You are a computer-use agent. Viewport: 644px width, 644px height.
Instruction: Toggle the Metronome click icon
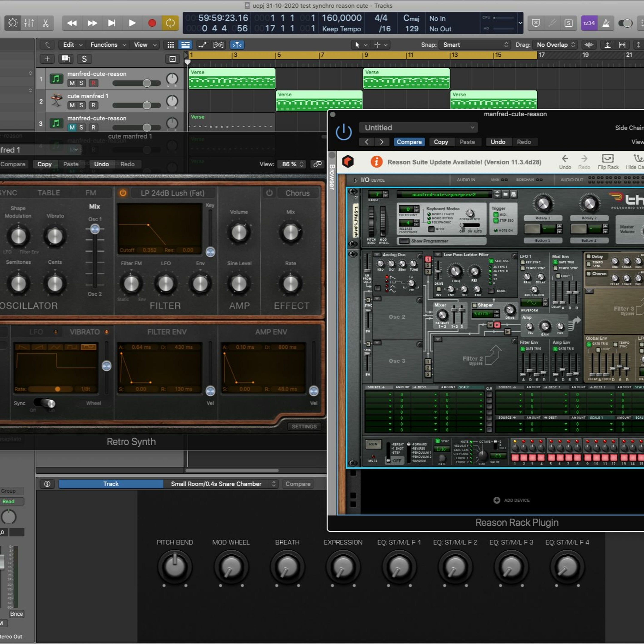point(606,23)
